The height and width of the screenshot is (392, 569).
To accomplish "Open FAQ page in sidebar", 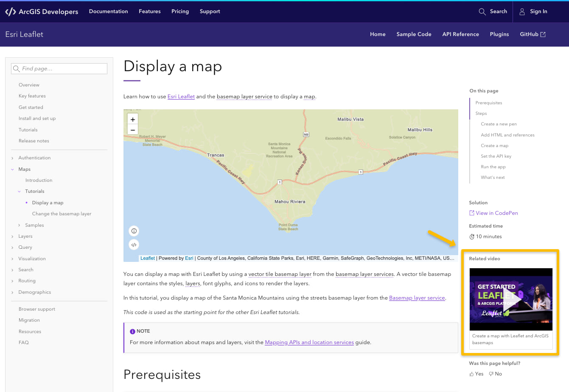I will pos(24,343).
